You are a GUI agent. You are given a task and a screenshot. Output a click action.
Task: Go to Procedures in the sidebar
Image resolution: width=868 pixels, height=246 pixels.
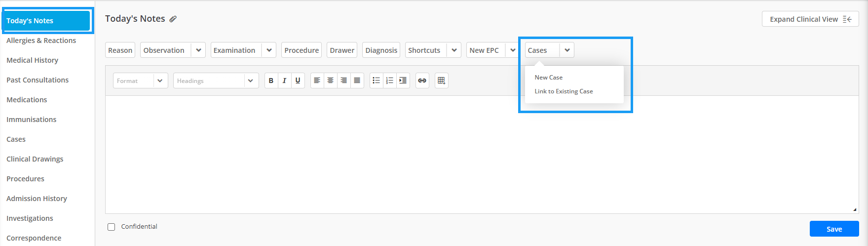pos(25,179)
